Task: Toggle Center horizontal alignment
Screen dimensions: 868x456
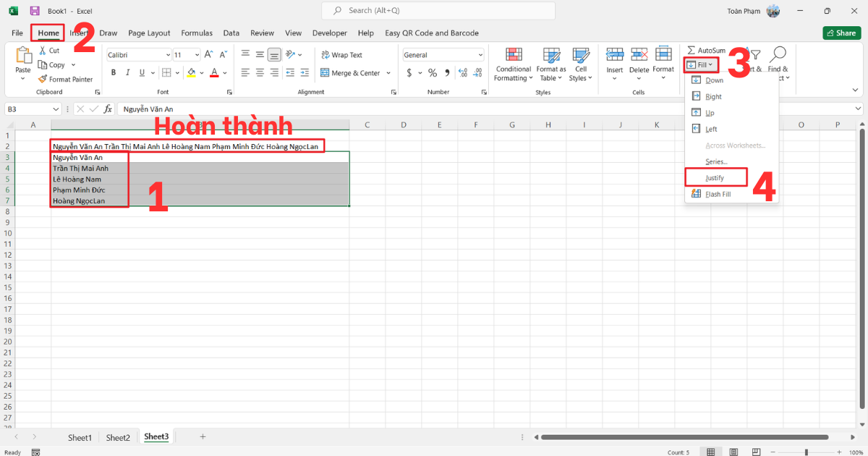Action: pyautogui.click(x=260, y=72)
